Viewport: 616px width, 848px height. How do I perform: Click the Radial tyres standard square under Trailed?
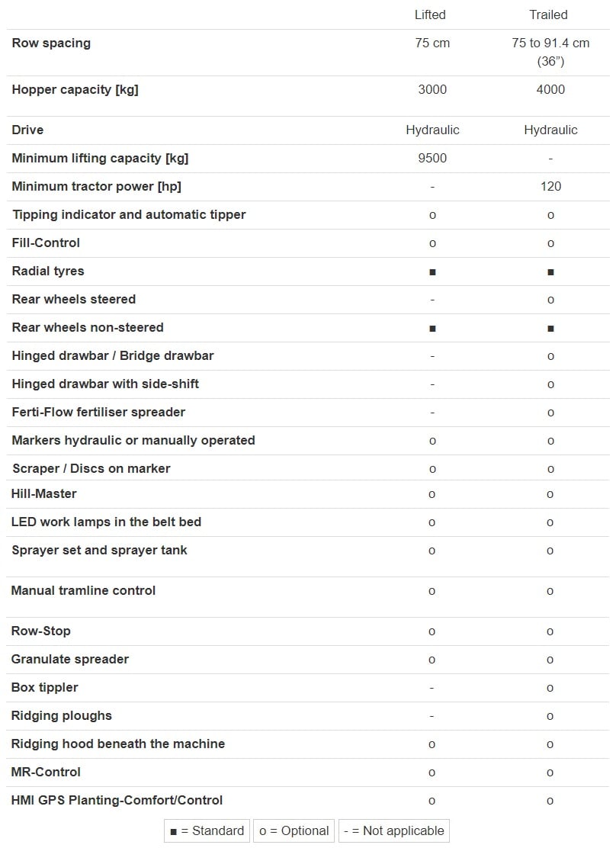pos(550,272)
